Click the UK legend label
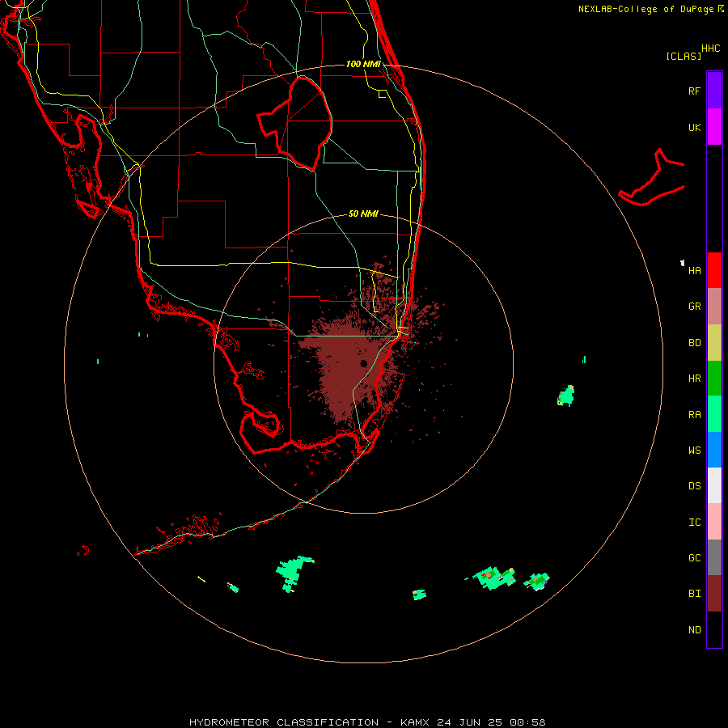Image resolution: width=728 pixels, height=728 pixels. (694, 127)
